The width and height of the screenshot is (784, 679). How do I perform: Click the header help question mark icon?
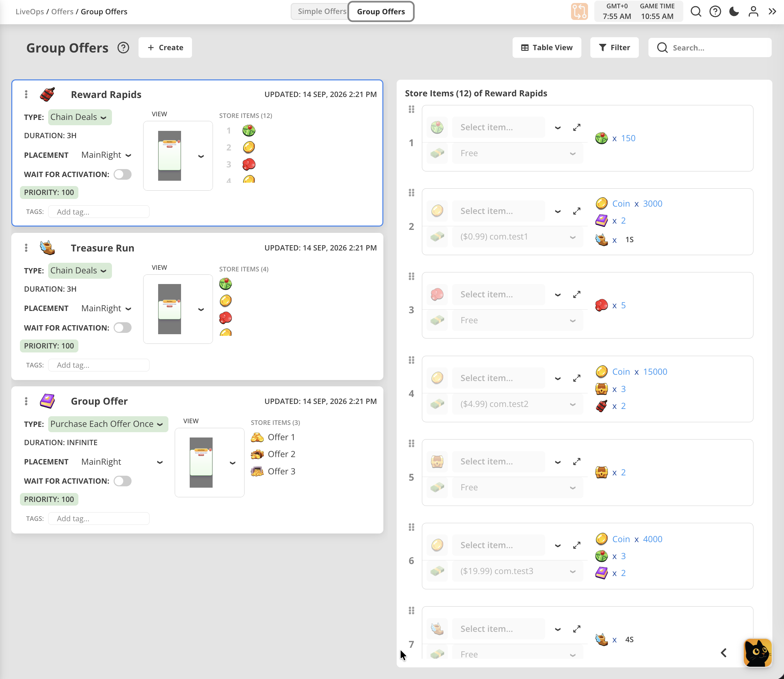tap(715, 11)
